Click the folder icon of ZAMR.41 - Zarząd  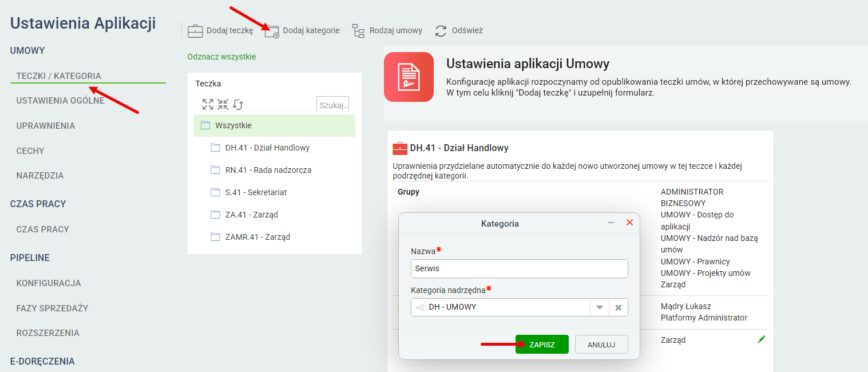[215, 237]
